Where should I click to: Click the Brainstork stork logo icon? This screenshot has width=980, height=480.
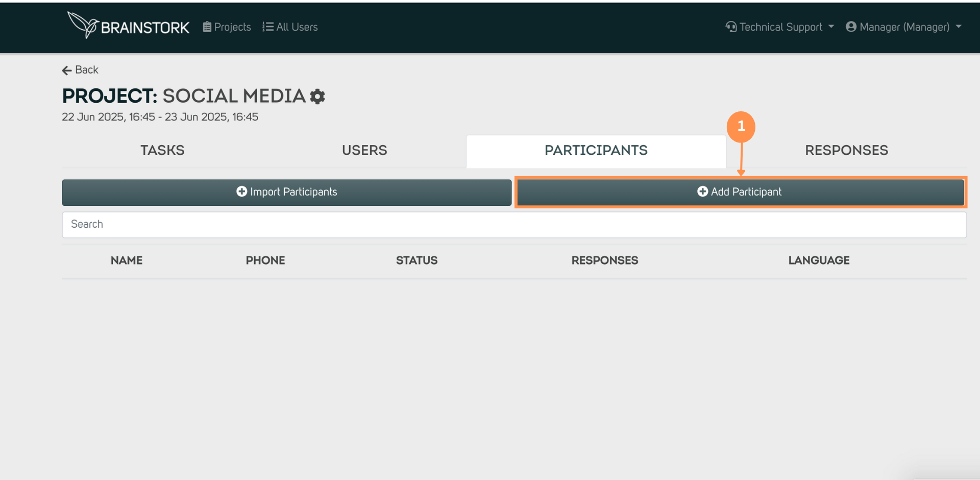[83, 24]
